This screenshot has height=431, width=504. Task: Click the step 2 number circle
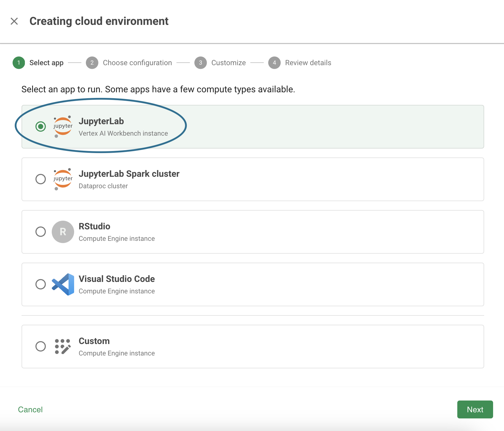[x=92, y=63]
